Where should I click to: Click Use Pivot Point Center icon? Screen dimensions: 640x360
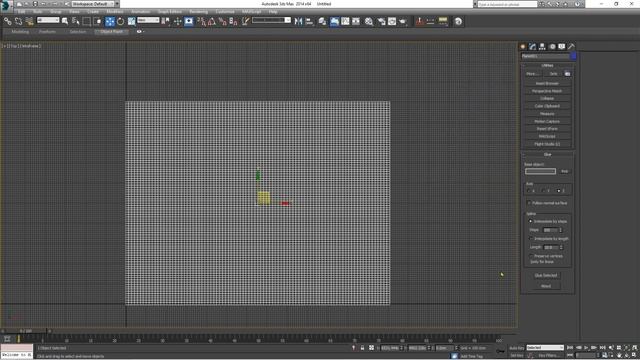pyautogui.click(x=165, y=21)
